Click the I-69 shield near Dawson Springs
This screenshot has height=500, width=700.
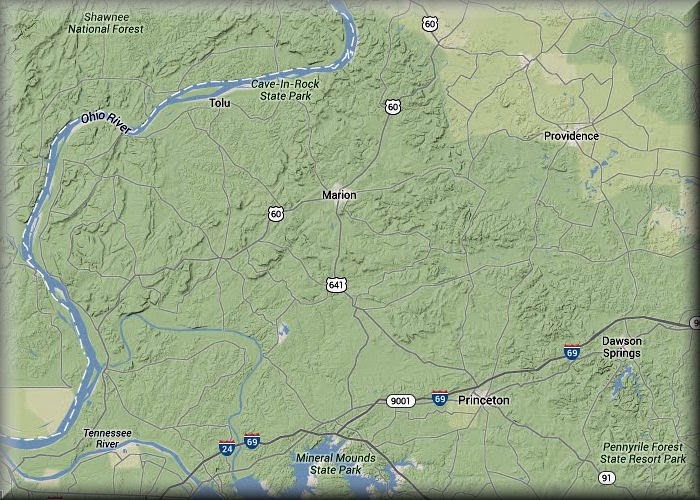pos(572,352)
